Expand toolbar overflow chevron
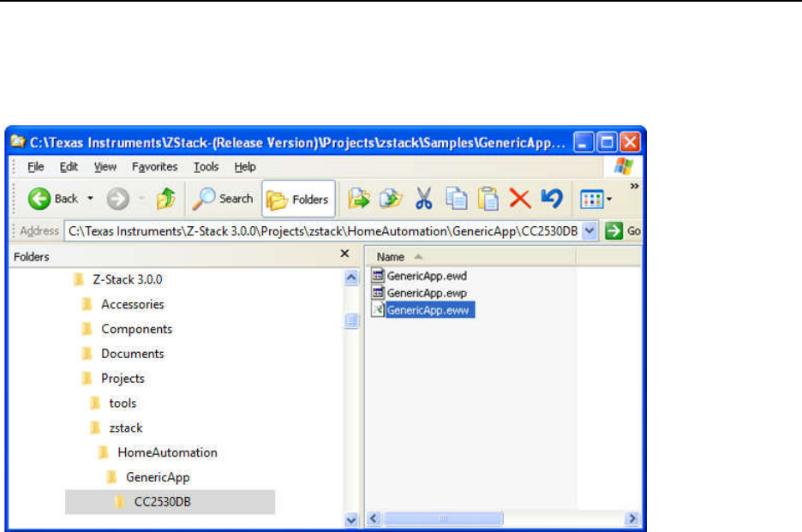 [634, 186]
